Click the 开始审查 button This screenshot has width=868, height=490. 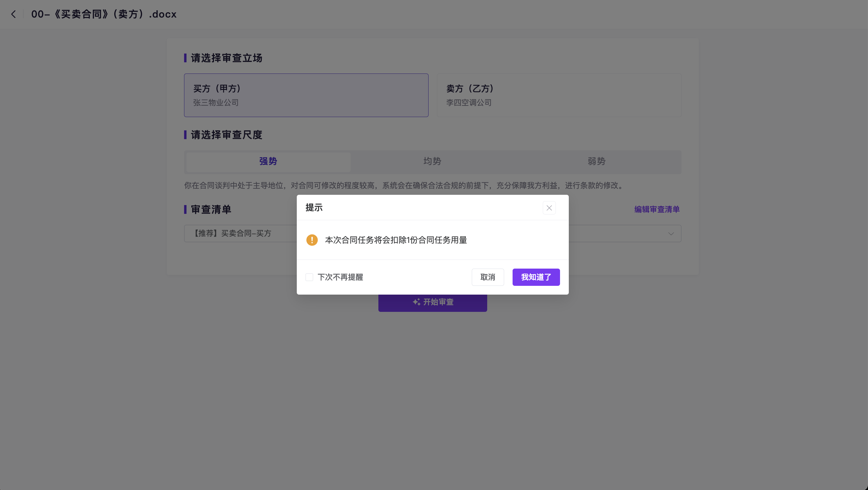[438, 303]
